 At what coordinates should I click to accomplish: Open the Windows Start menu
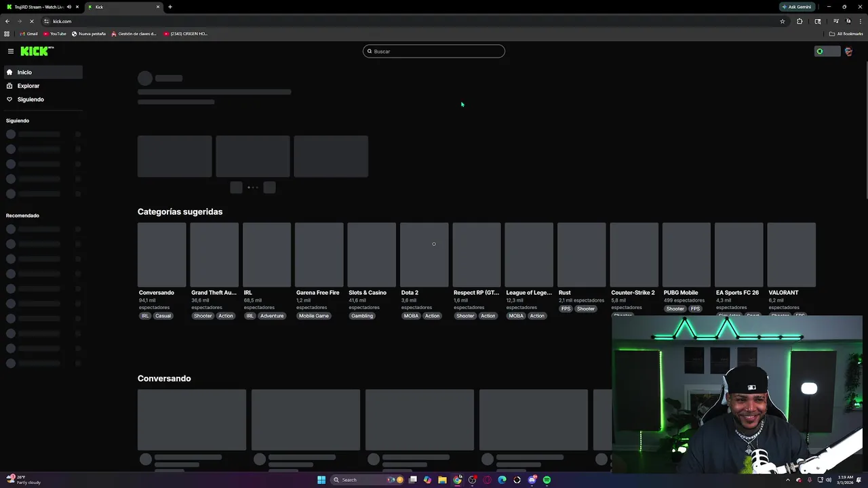(x=321, y=480)
